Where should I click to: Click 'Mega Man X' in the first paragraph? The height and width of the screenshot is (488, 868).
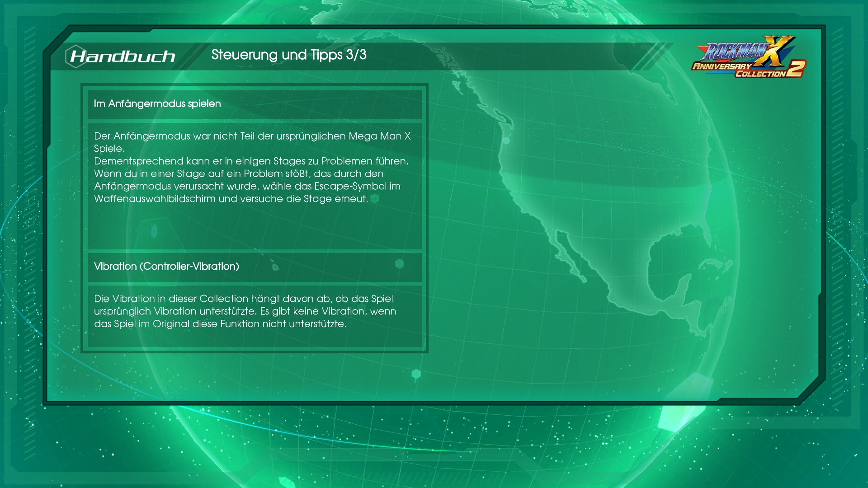379,136
